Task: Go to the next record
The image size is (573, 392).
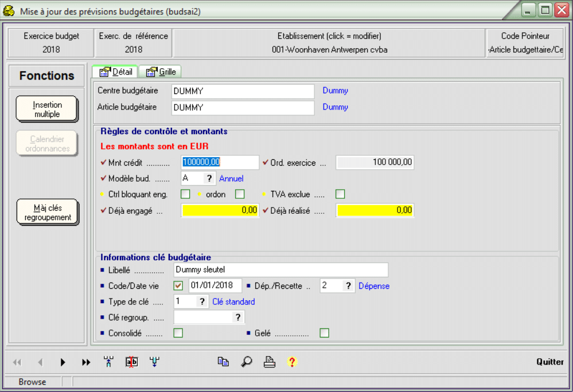Action: (x=63, y=362)
